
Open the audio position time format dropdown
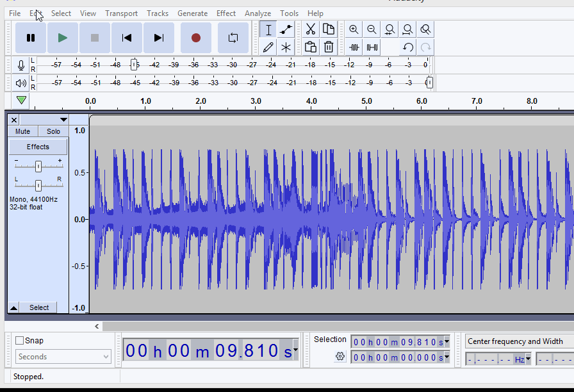click(295, 350)
